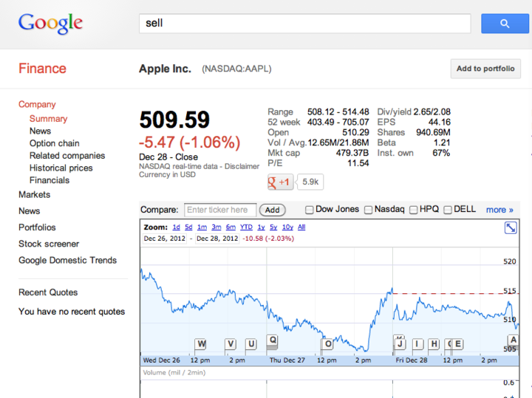Open news marker E on chart
Screen dimensions: 532x398
[457, 344]
